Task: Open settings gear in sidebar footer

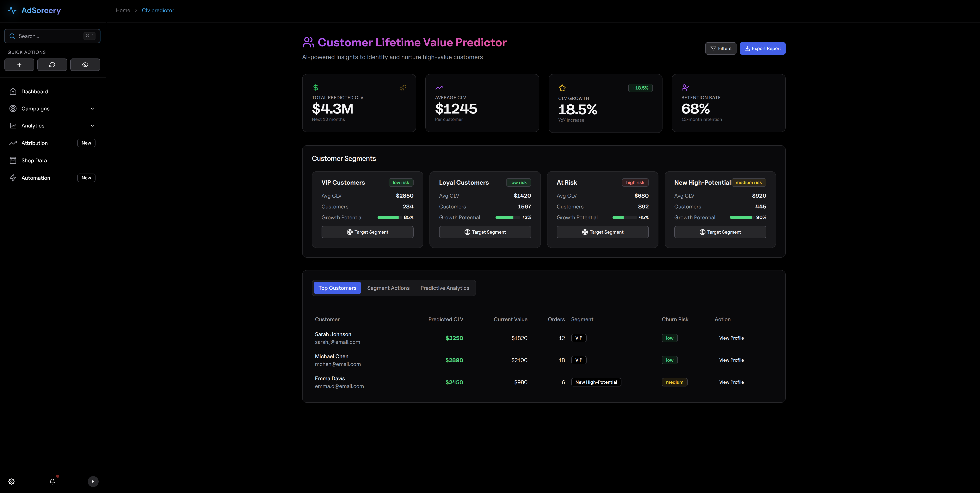Action: [11, 482]
